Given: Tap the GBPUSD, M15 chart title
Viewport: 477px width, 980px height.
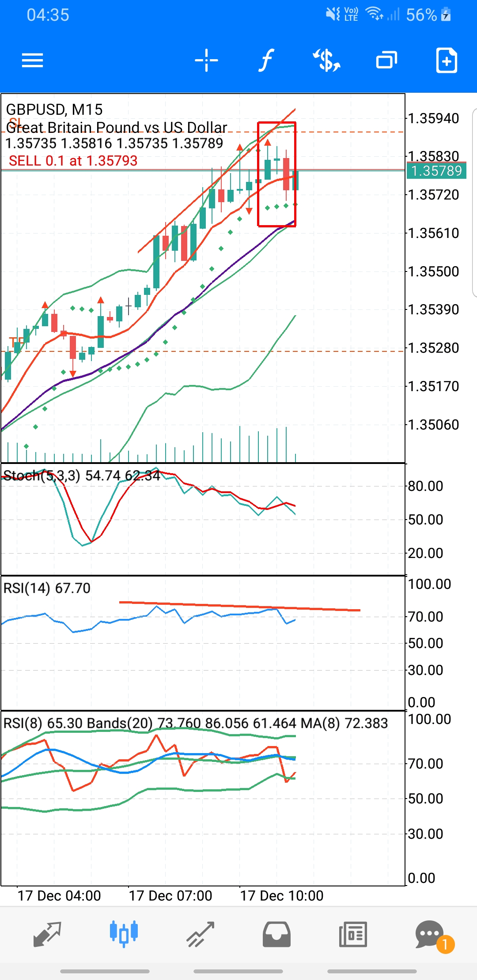Looking at the screenshot, I should (x=54, y=109).
